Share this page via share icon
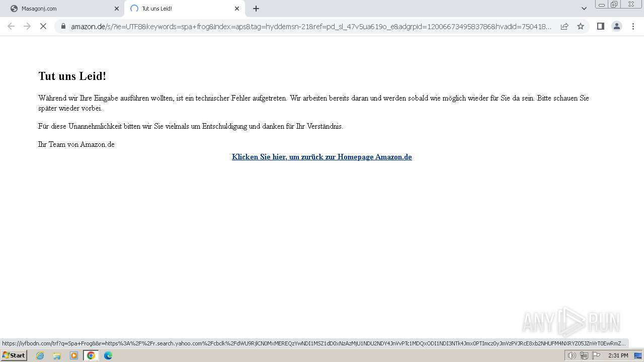 [x=565, y=26]
